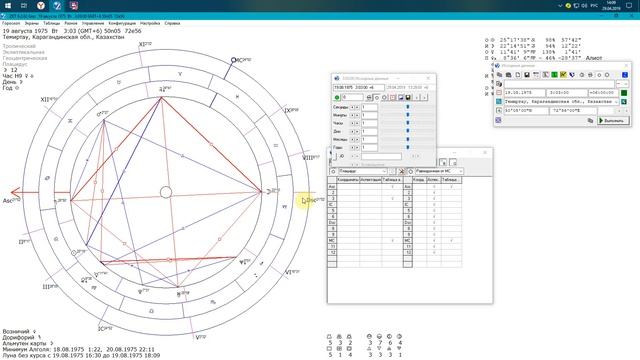Image resolution: width=640 pixels, height=360 pixels.
Task: Click the Координаты column header in houses table
Action: click(x=348, y=180)
